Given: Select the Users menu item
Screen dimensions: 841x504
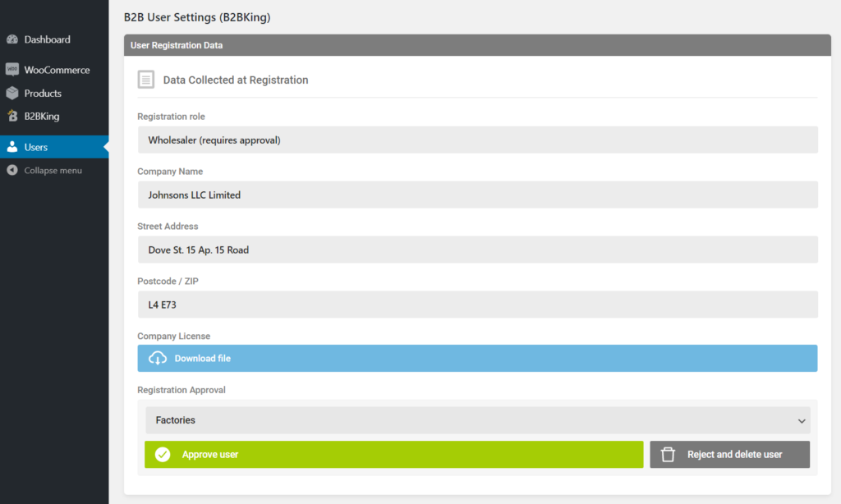Looking at the screenshot, I should coord(54,147).
